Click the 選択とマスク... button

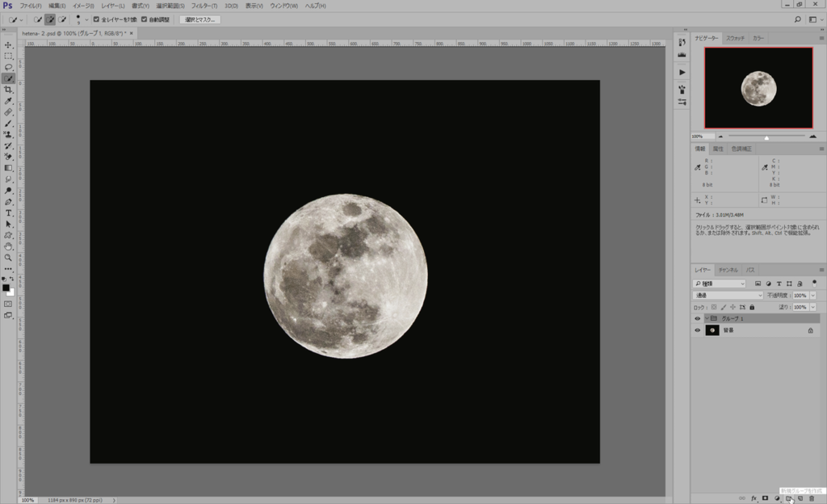(200, 19)
